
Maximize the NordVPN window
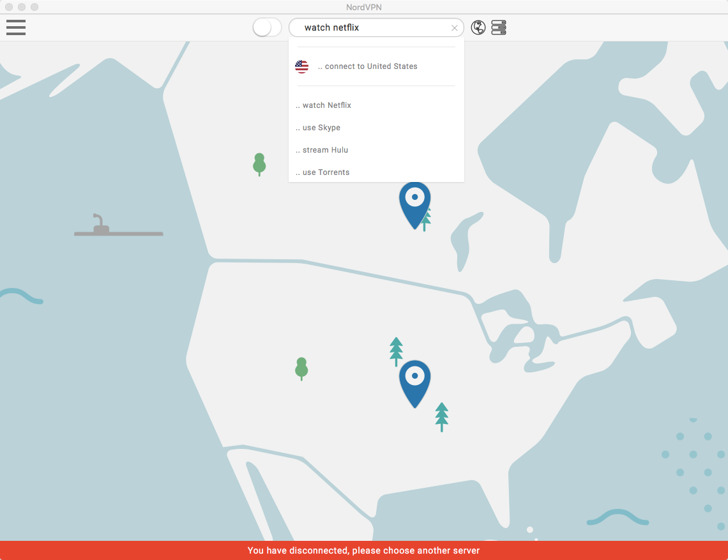[x=34, y=7]
